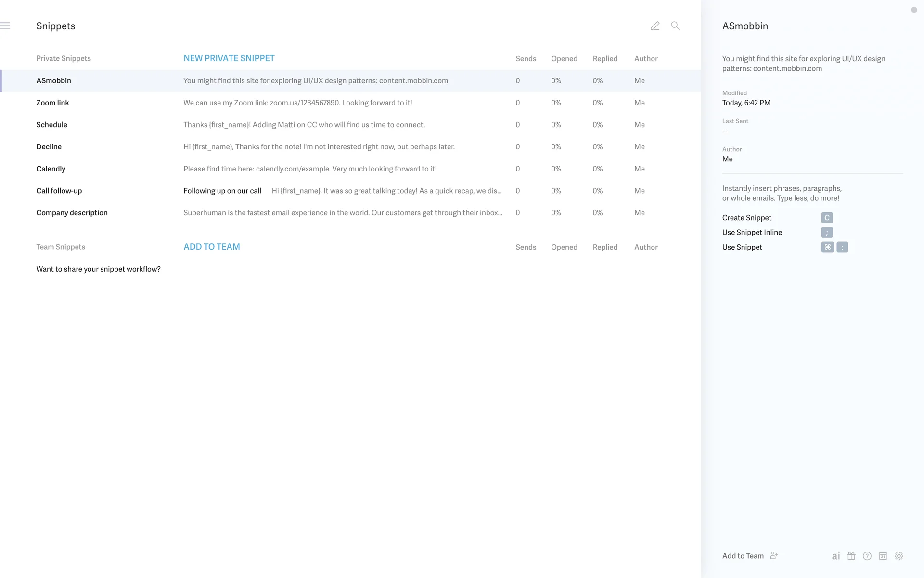Click the add person icon near Add to Team
The width and height of the screenshot is (924, 578).
774,555
